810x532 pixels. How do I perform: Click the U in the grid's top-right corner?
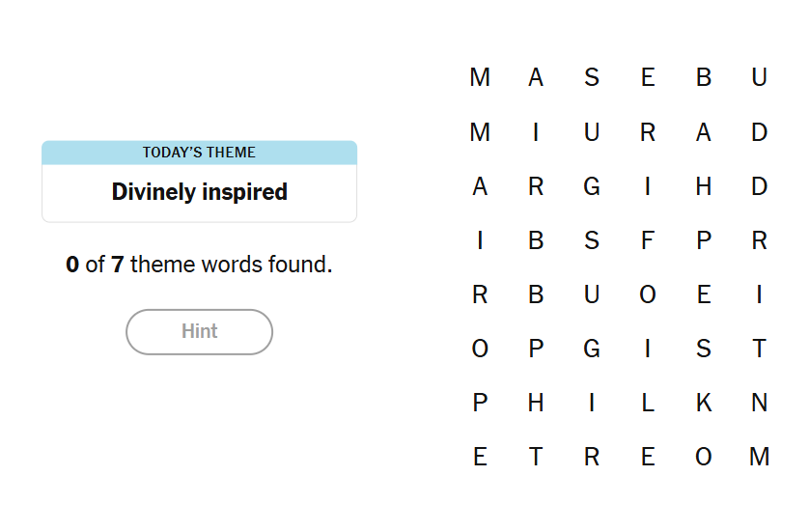point(760,77)
